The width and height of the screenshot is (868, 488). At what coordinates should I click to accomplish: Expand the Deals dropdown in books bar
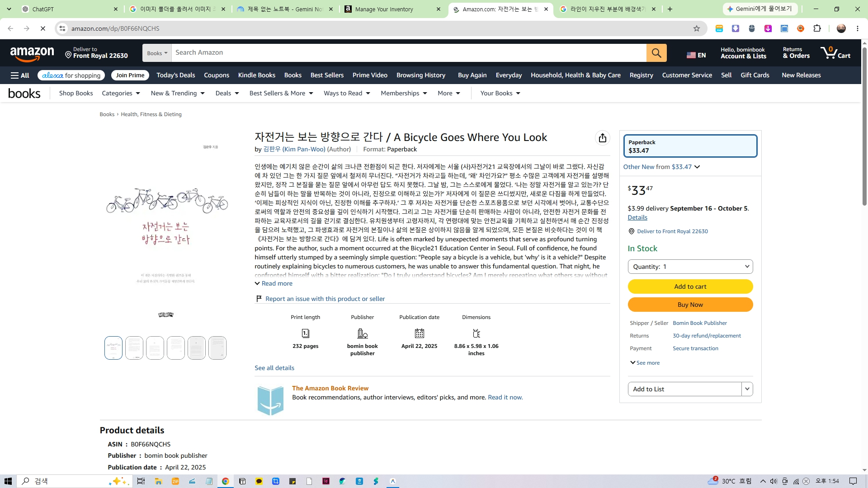click(x=227, y=94)
